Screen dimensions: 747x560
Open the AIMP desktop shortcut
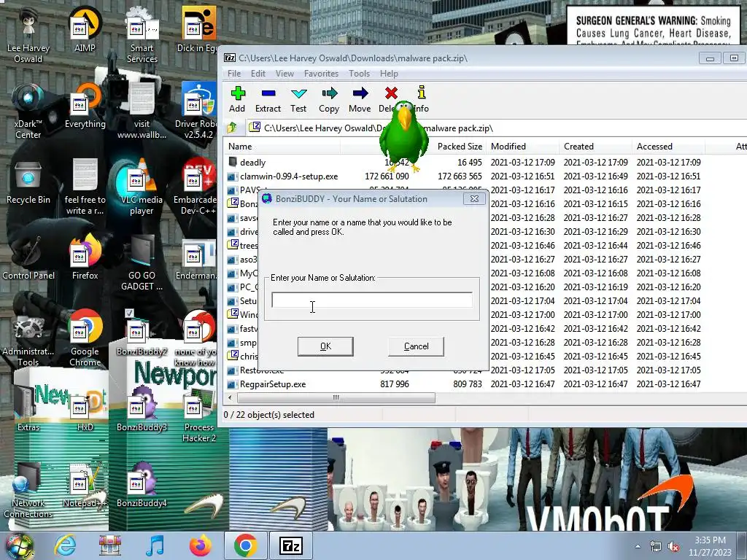pyautogui.click(x=85, y=30)
